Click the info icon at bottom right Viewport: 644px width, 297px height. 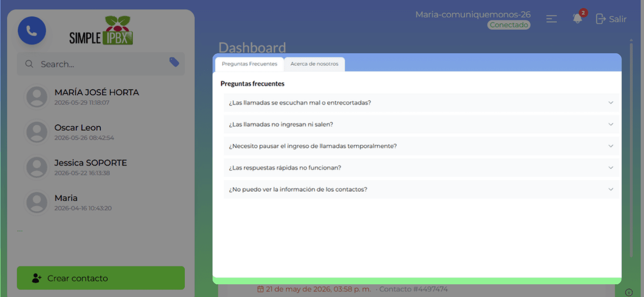pyautogui.click(x=628, y=292)
